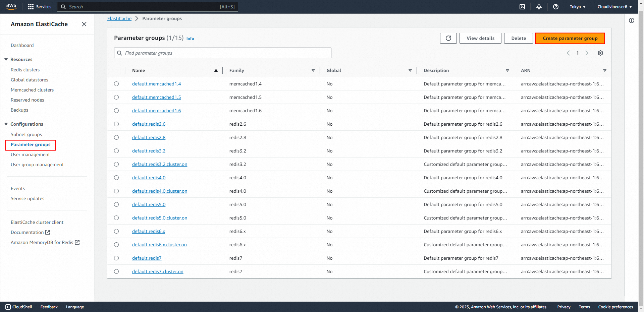The image size is (644, 312).
Task: Select default.redis2.6 radio button
Action: point(116,124)
